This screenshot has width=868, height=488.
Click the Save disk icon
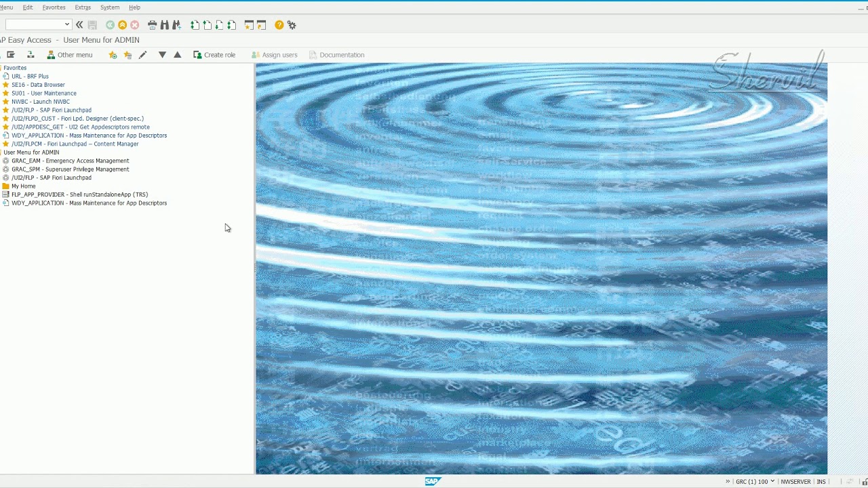click(x=92, y=25)
